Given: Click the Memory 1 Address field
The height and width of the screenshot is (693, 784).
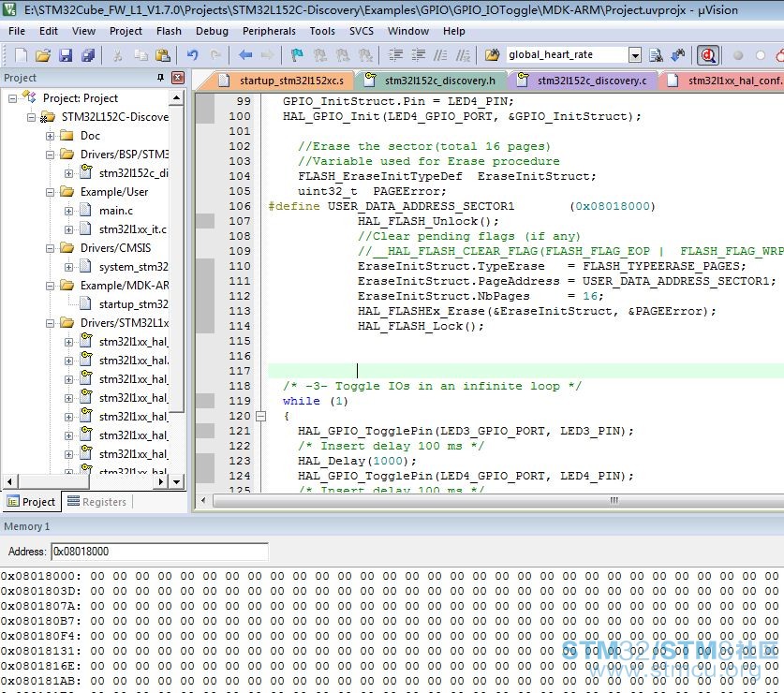Looking at the screenshot, I should click(159, 552).
